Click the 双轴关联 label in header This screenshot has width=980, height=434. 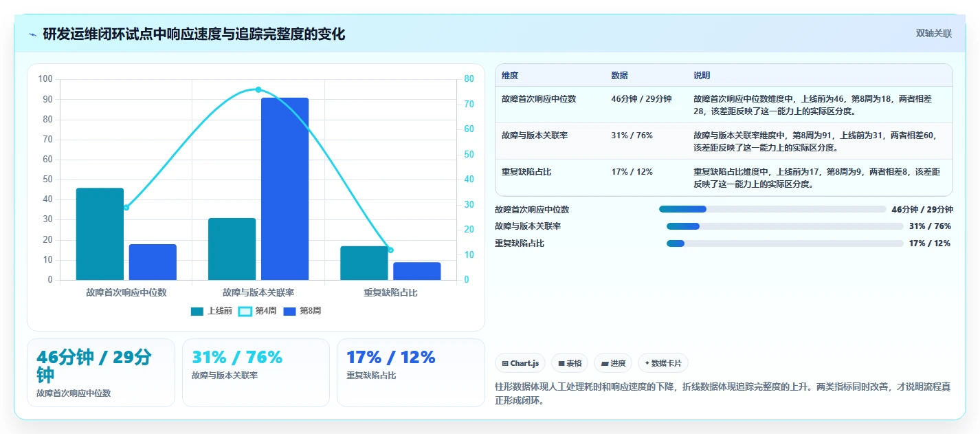[934, 33]
